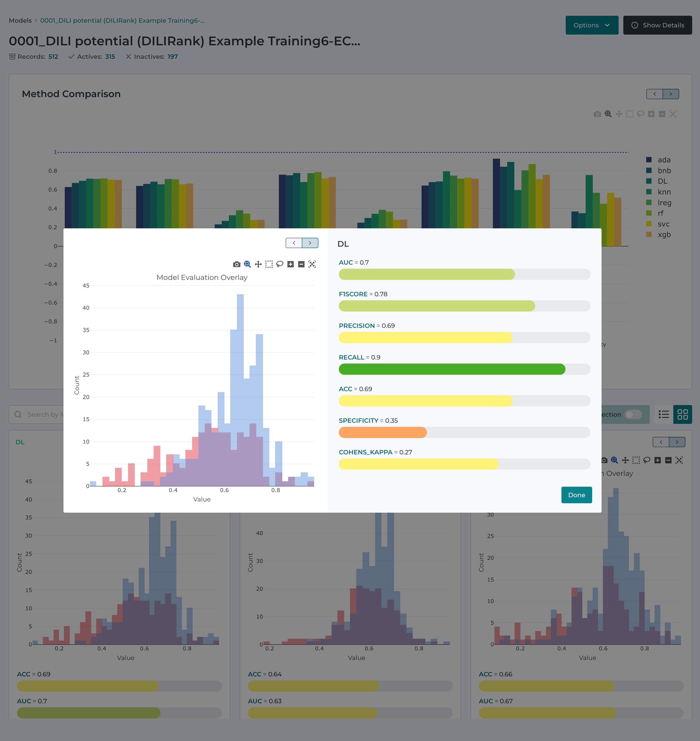Open the DL model card title

click(x=20, y=442)
